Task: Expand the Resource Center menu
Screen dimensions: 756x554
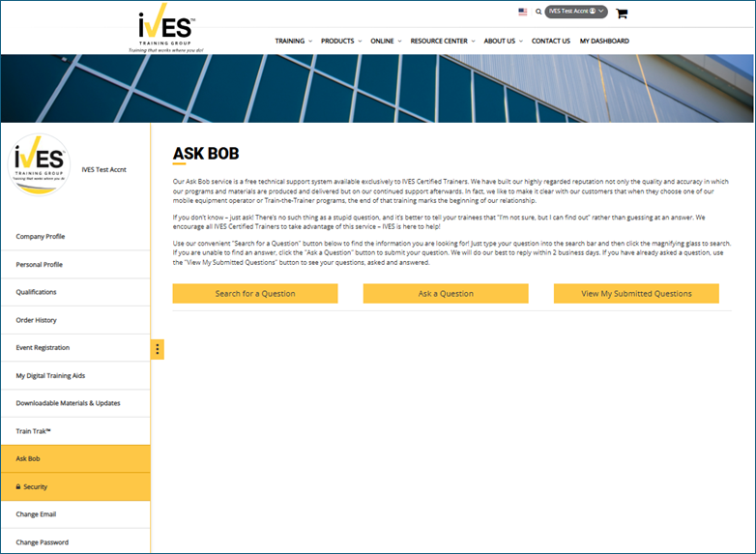Action: [x=442, y=42]
